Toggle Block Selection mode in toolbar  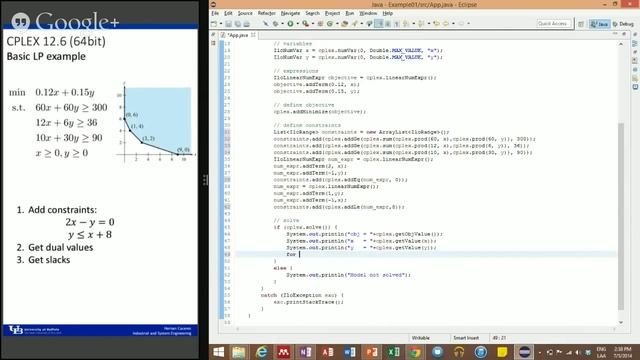(388, 24)
